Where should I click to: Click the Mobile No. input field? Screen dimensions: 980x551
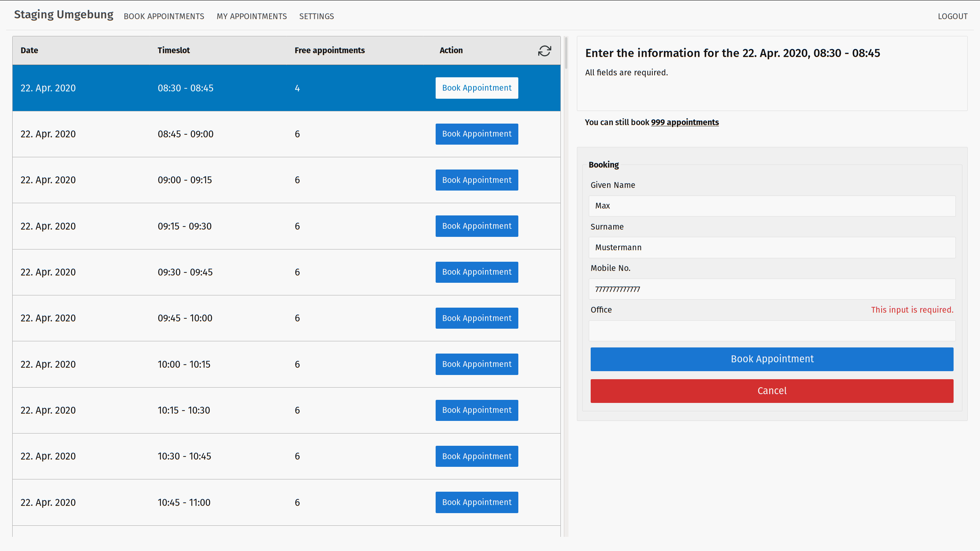[x=772, y=289]
